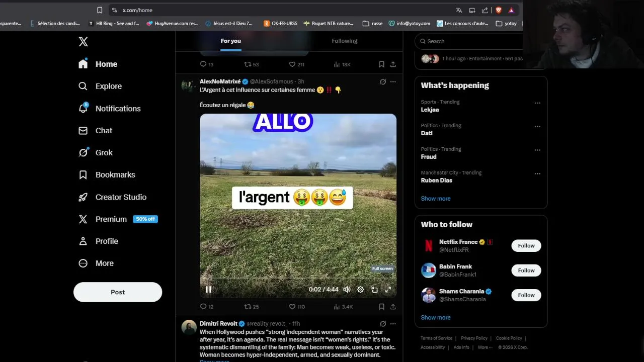Open Creator Studio
Viewport: 644px width, 362px height.
pos(113,197)
